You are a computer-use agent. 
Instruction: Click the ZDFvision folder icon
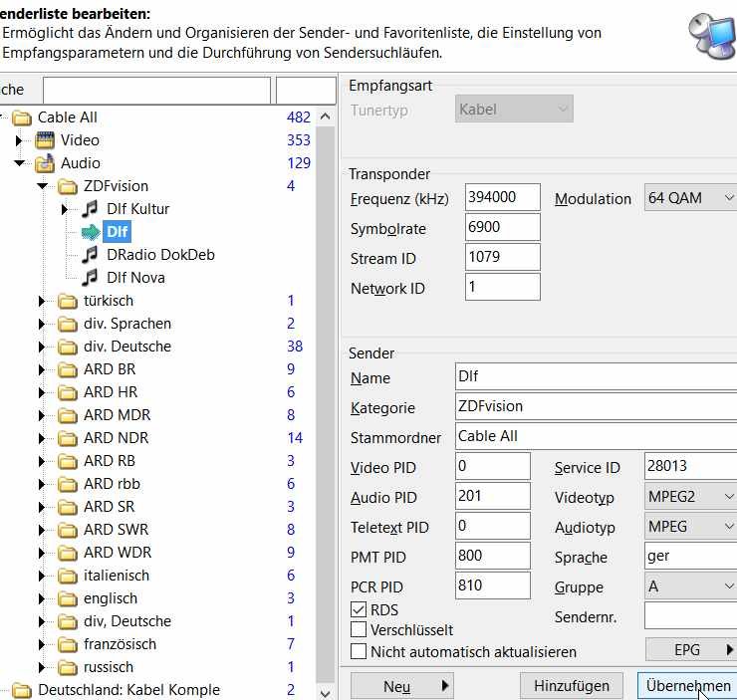[x=67, y=186]
